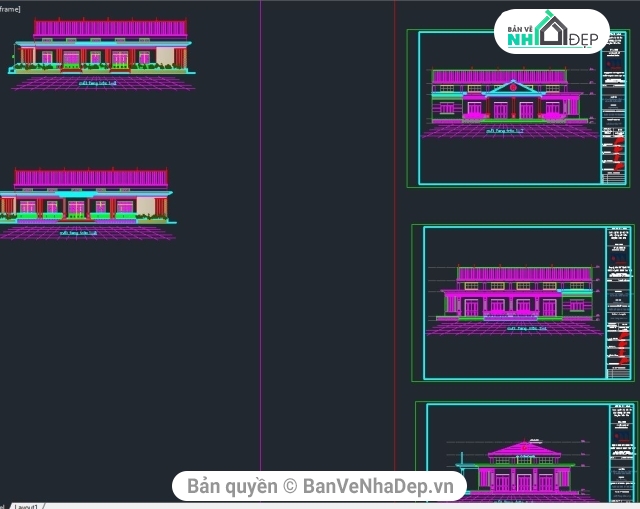Click the circular emblem on the top sheet's pediment

tap(513, 87)
